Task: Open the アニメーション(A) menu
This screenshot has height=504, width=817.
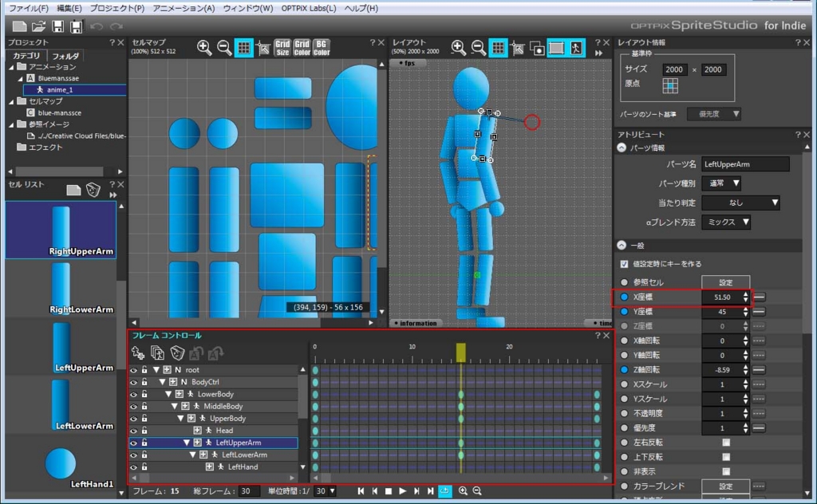Action: [x=185, y=8]
